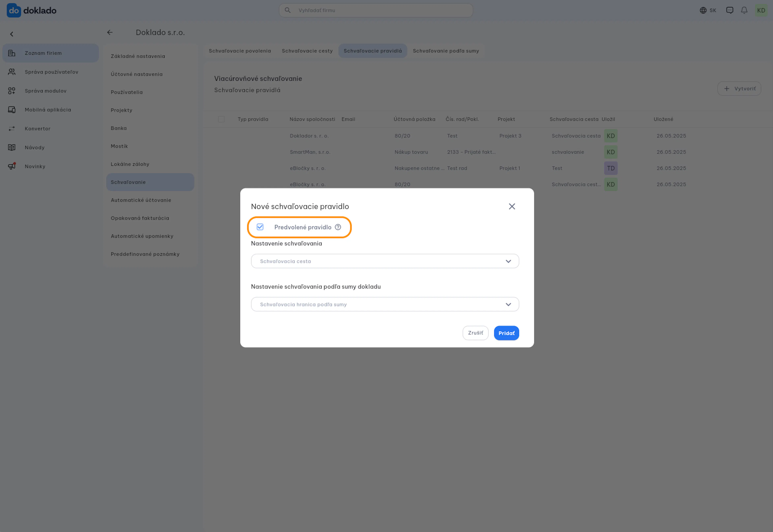The height and width of the screenshot is (532, 773).
Task: Click the Návody book icon
Action: (12, 147)
